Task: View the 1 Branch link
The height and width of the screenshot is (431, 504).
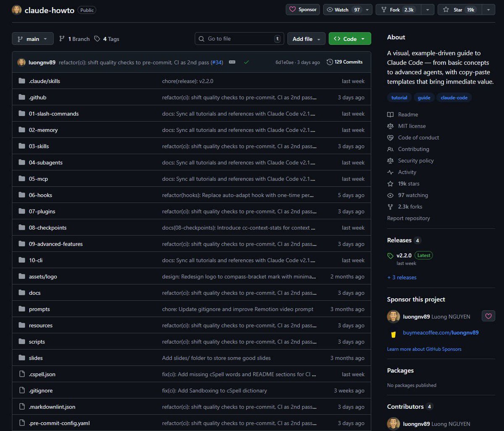Action: point(74,39)
